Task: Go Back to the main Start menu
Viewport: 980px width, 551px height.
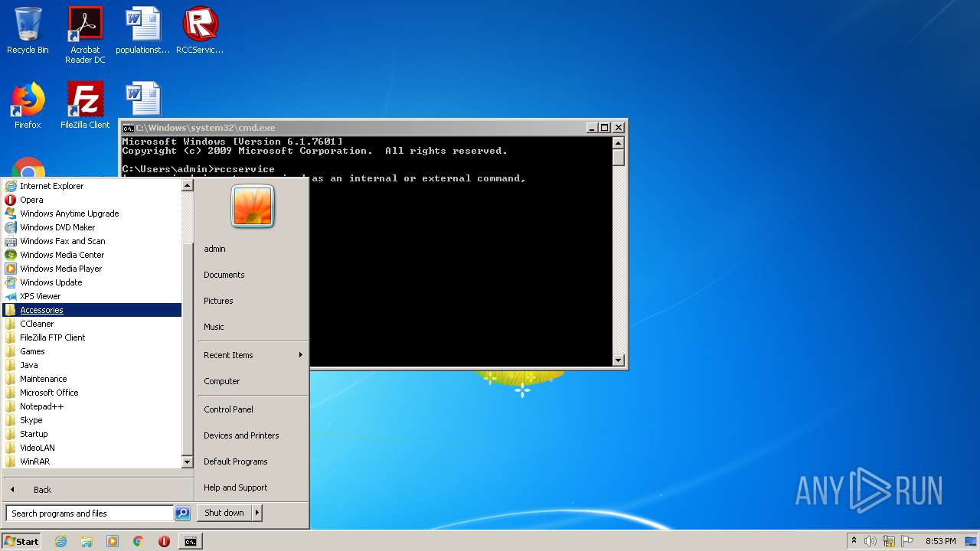Action: (97, 490)
